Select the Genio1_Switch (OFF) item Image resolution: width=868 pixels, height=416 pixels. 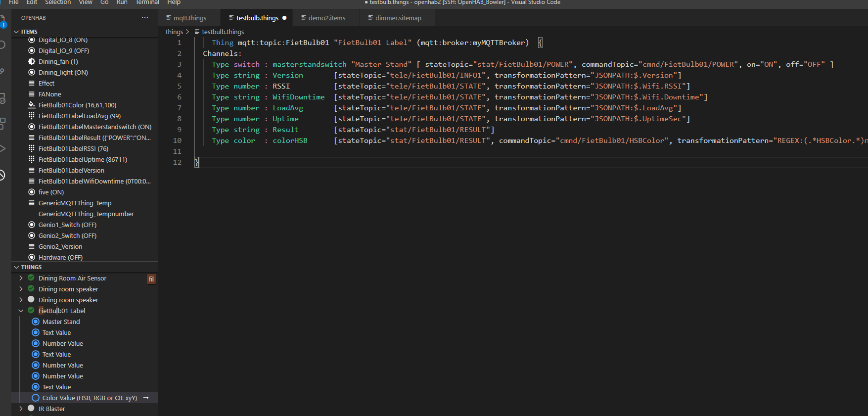pos(67,225)
